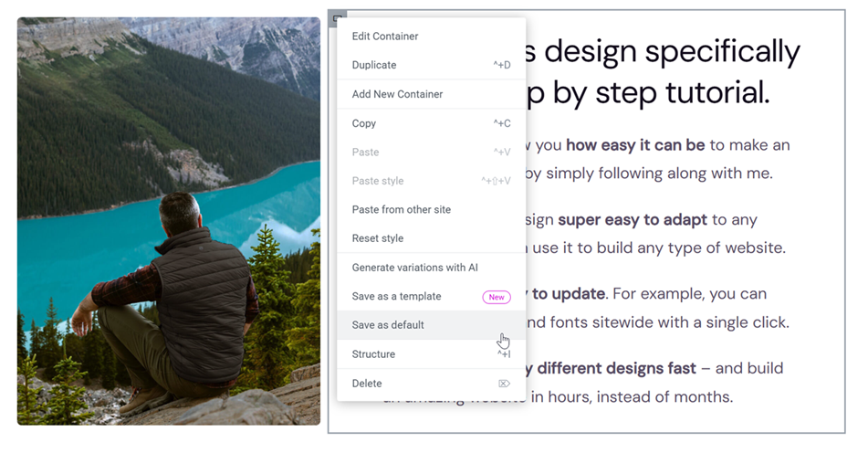
Task: Click the container handle icon above the menu
Action: point(336,19)
